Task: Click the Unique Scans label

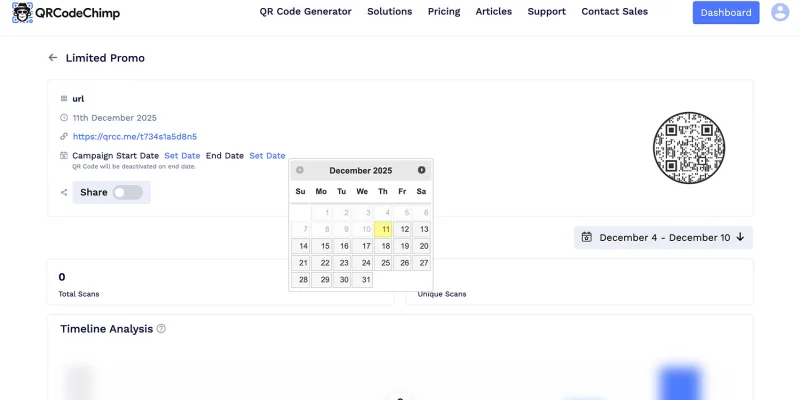Action: click(442, 294)
